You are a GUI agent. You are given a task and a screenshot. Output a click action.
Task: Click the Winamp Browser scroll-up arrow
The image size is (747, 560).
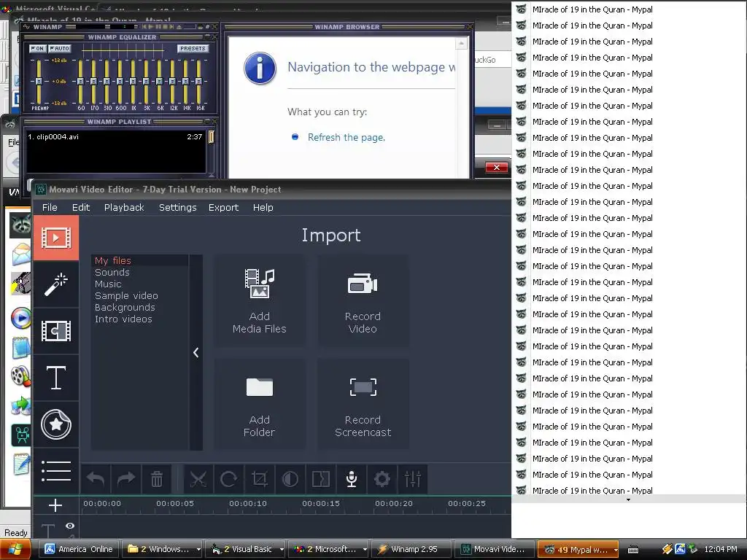coord(461,44)
